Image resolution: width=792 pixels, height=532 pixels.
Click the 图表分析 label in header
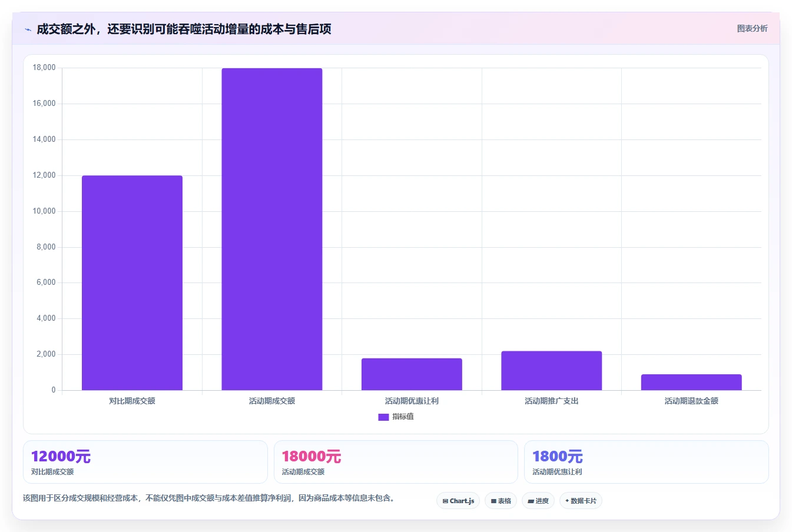click(752, 28)
